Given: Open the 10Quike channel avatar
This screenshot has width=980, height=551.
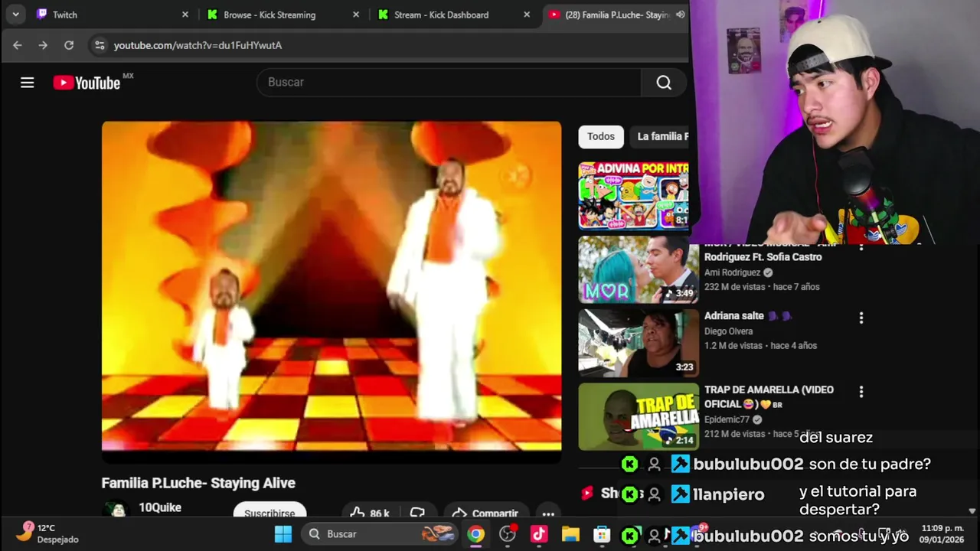Looking at the screenshot, I should click(116, 510).
